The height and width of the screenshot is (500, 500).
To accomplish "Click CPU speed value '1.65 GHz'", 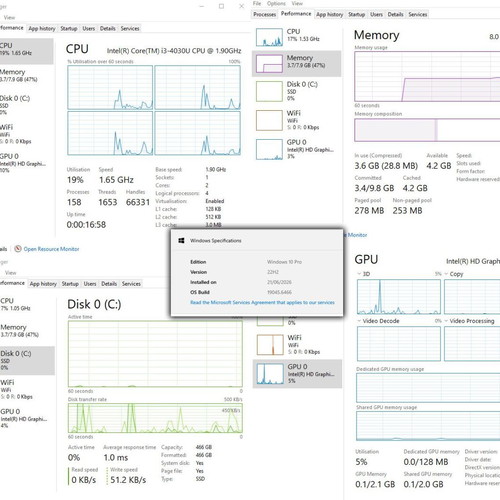I will (x=116, y=180).
